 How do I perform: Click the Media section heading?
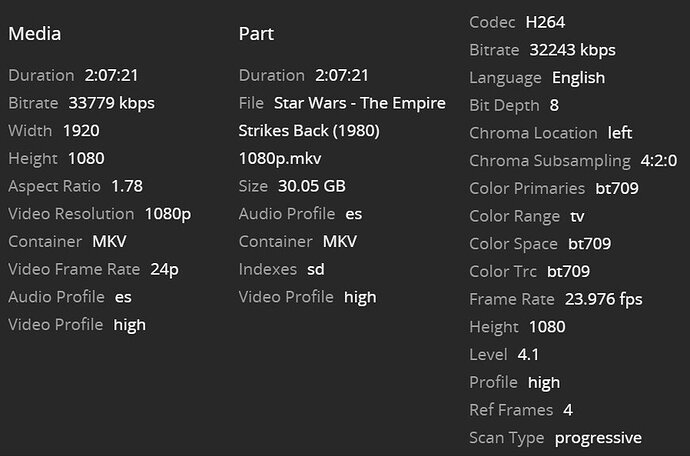point(35,34)
